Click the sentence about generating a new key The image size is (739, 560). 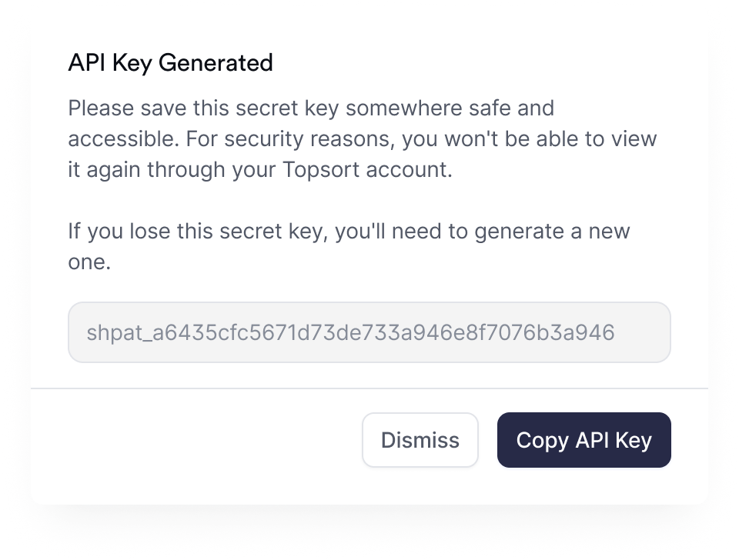(x=346, y=231)
